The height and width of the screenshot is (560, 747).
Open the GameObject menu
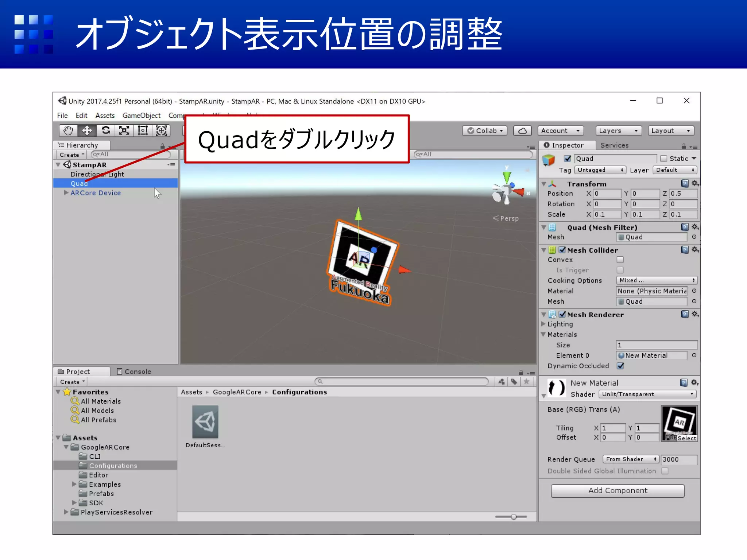pyautogui.click(x=142, y=116)
